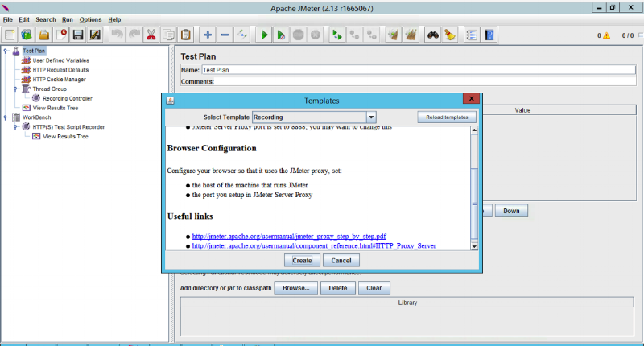The width and height of the screenshot is (644, 346).
Task: Expand all tree nodes with plus icon
Action: tap(208, 35)
